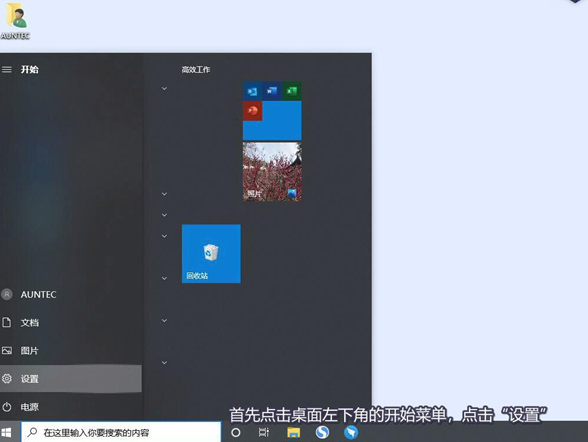Open the AUNTEC user account entry
Screen dimensions: 588x442
[70, 294]
